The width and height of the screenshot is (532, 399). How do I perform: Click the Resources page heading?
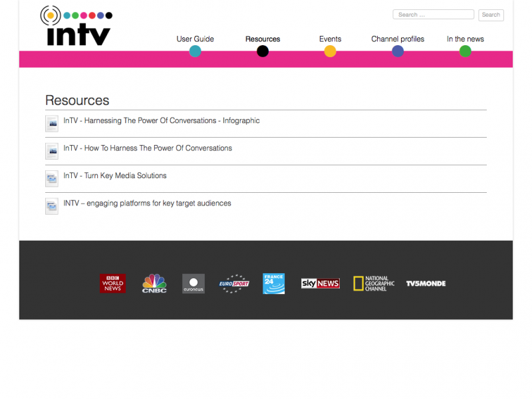coord(77,100)
